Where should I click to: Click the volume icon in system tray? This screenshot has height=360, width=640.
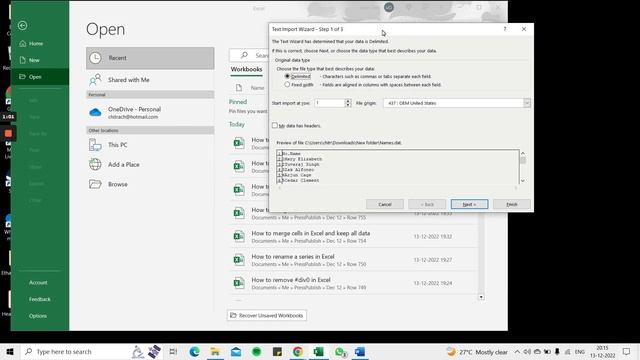click(527, 352)
